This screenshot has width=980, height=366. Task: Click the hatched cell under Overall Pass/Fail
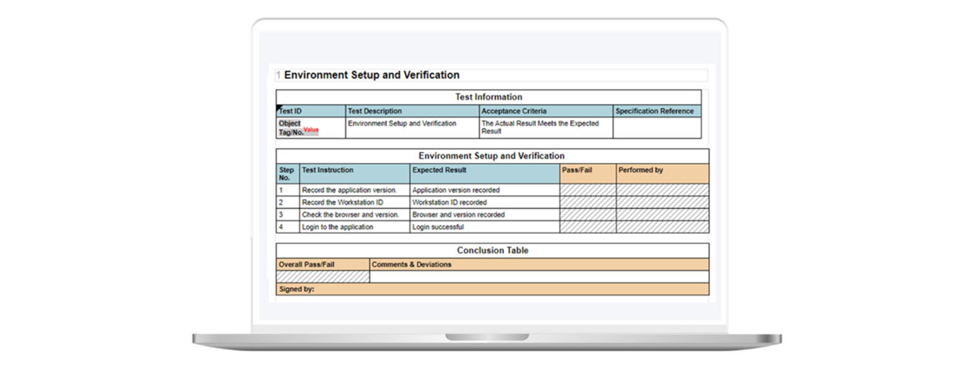point(323,276)
